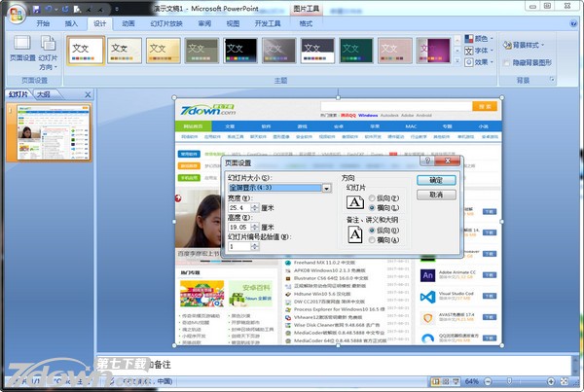This screenshot has height=392, width=584.
Task: Open the undo history dropdown arrow
Action: (x=56, y=9)
